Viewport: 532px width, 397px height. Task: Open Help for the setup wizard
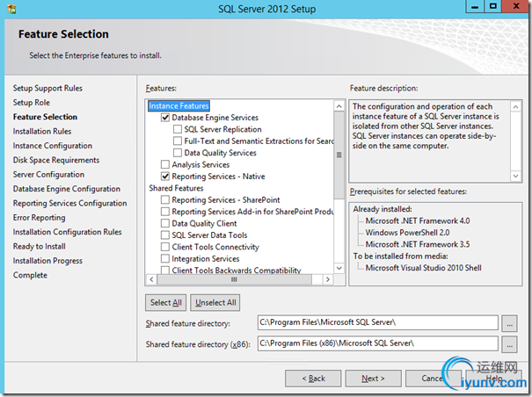(493, 379)
